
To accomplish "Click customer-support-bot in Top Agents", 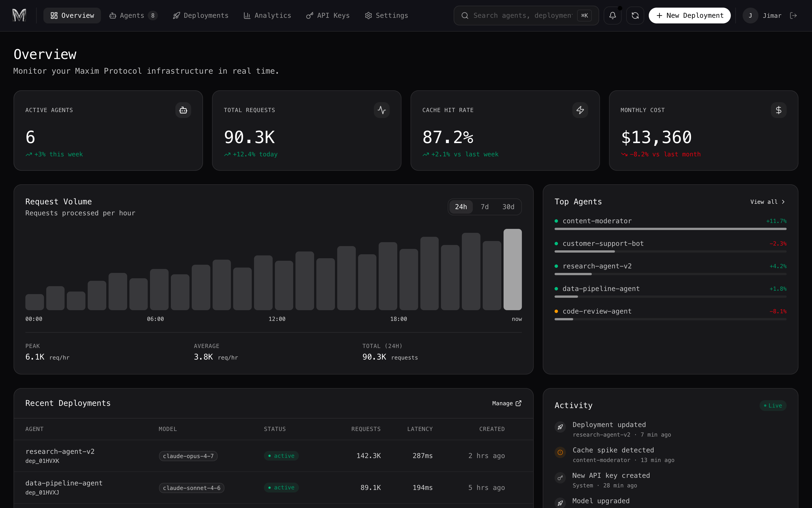I will [603, 243].
